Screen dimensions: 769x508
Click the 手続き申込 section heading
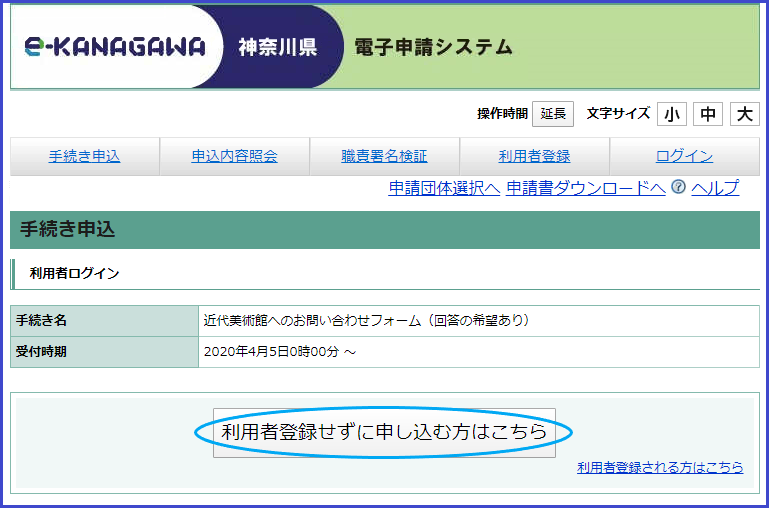point(68,229)
